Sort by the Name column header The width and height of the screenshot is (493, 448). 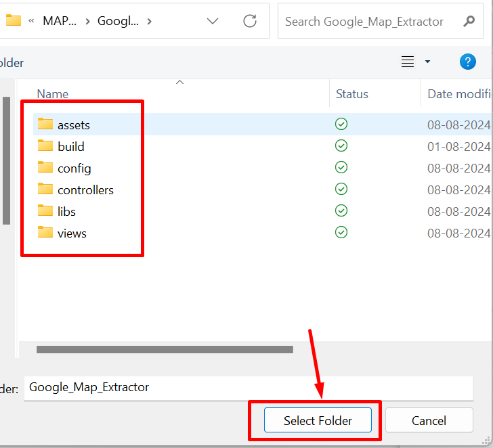[x=53, y=94]
